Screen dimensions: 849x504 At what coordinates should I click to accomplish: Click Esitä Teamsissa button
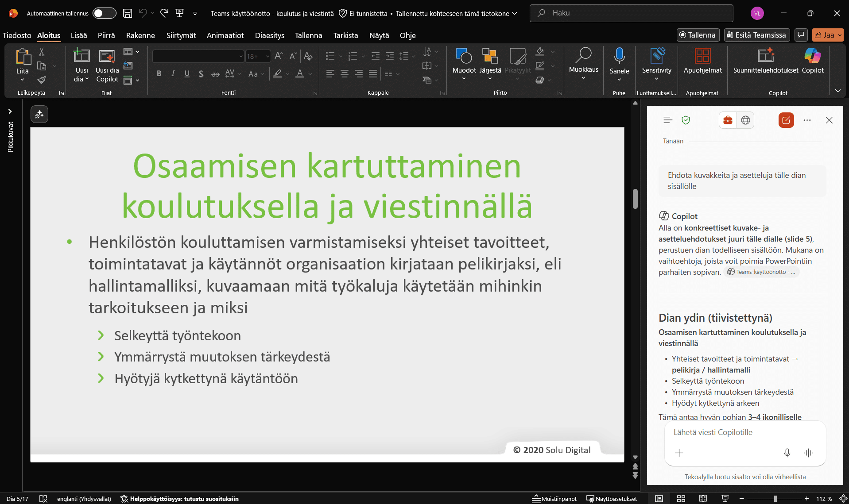[756, 35]
